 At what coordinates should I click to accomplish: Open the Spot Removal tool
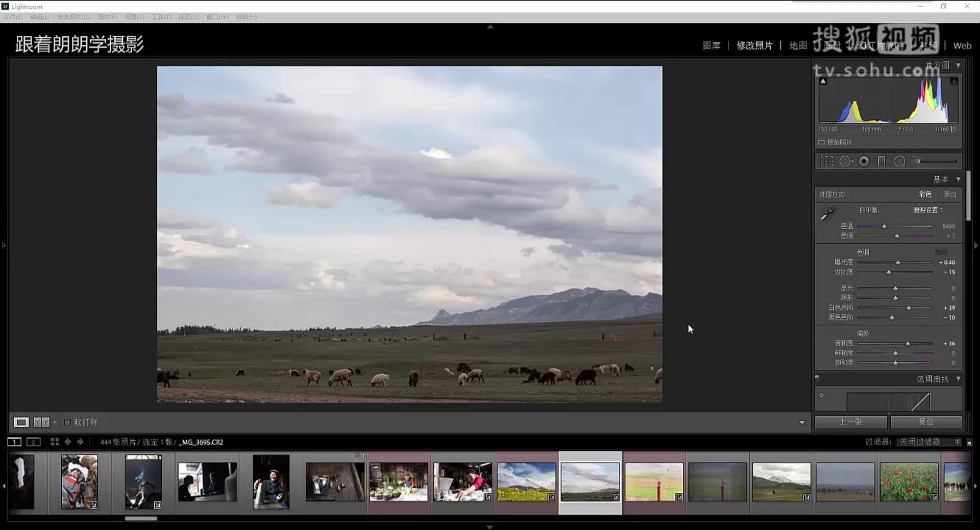point(845,161)
